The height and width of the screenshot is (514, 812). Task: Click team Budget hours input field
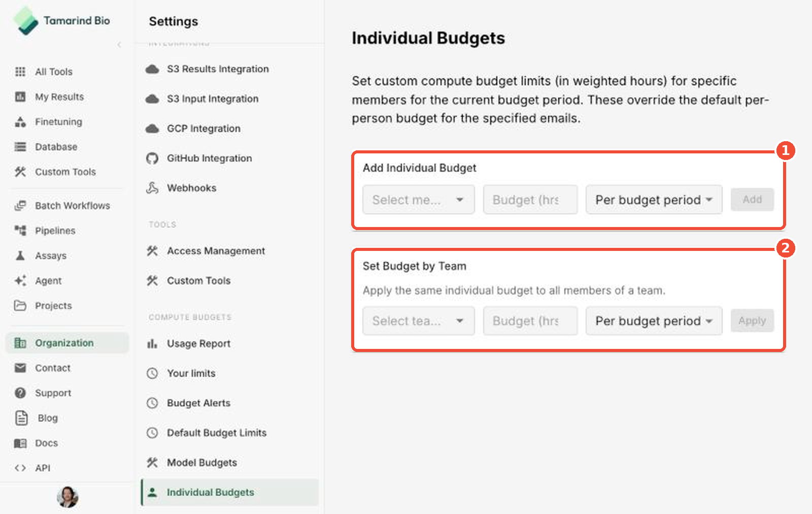[530, 321]
